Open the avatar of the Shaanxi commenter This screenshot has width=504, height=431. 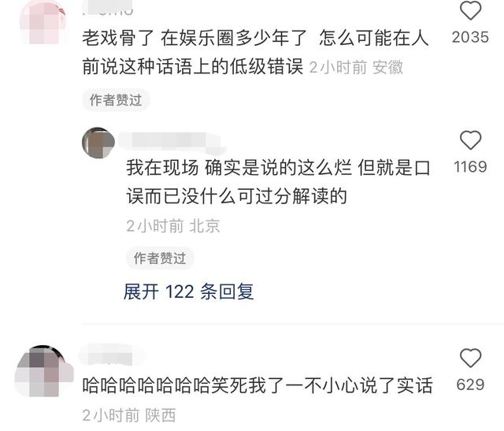coord(43,370)
